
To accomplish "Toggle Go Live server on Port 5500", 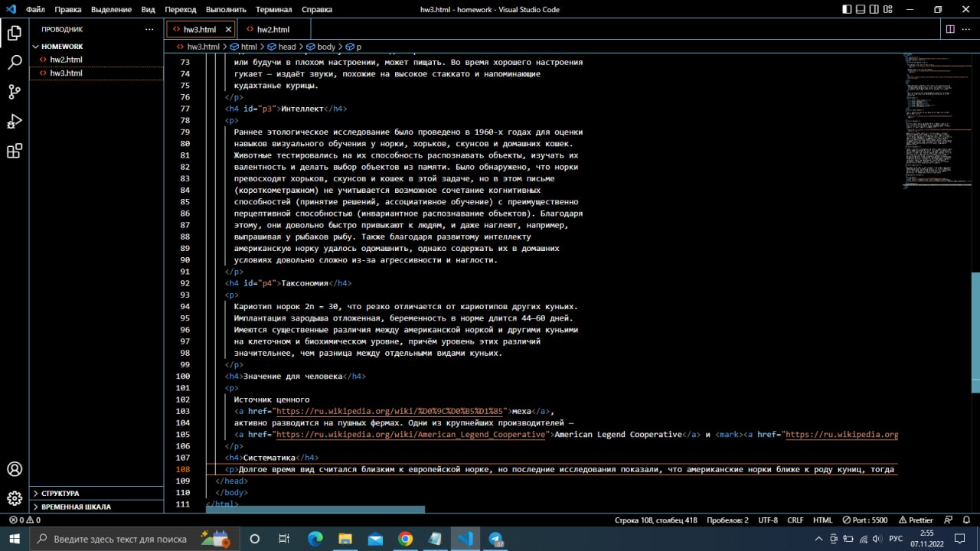I will click(x=865, y=520).
